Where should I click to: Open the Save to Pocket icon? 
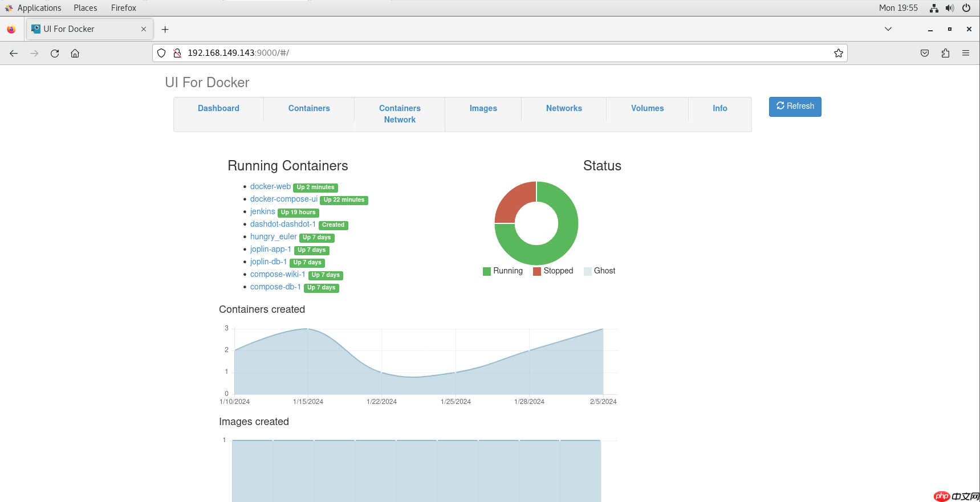click(925, 53)
